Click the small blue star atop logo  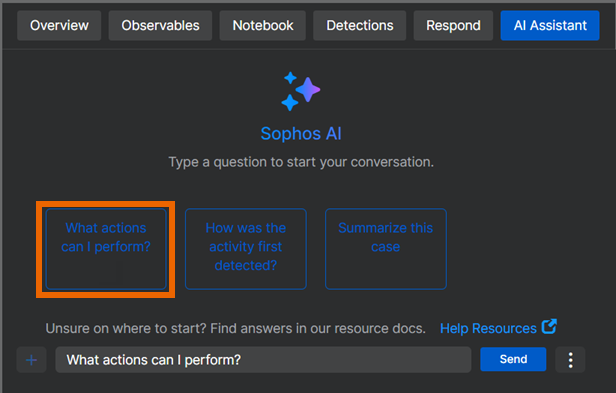click(x=290, y=78)
